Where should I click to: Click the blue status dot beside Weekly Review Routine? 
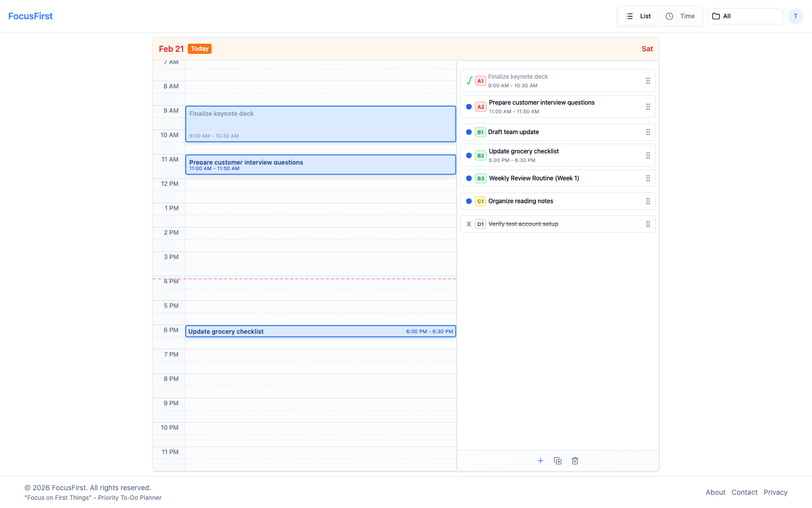tap(469, 178)
